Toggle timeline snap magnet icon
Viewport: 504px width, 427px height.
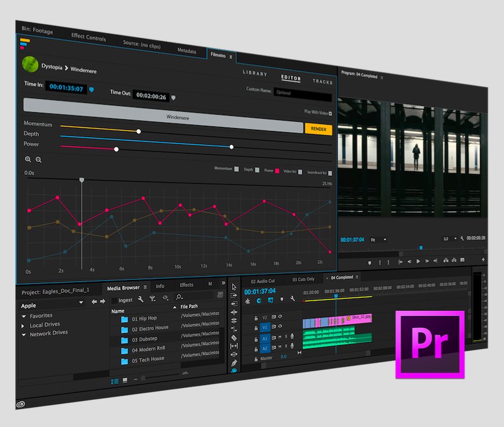pos(258,301)
